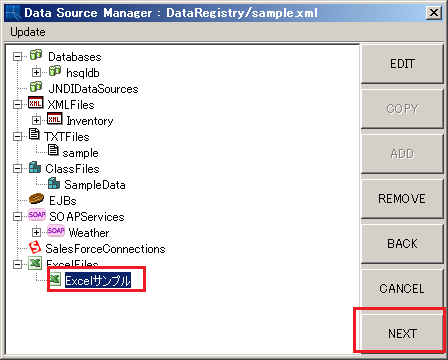Collapse the ExcelFiles node
The height and width of the screenshot is (360, 448).
coord(17,264)
